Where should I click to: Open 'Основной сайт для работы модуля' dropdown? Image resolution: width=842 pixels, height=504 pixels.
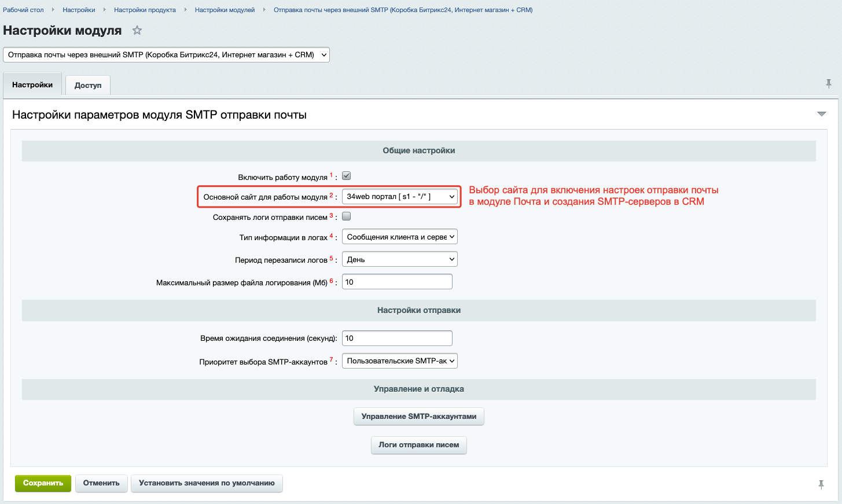tap(400, 197)
